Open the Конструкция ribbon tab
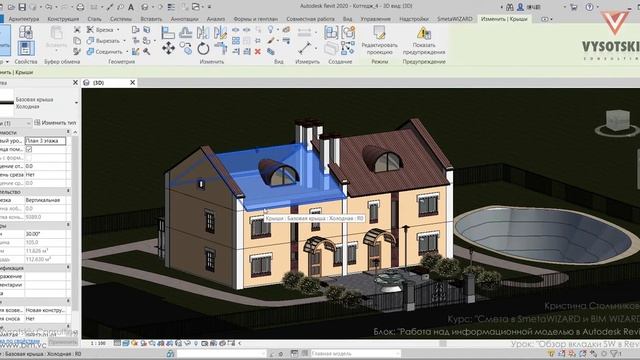The height and width of the screenshot is (360, 640). (x=63, y=19)
